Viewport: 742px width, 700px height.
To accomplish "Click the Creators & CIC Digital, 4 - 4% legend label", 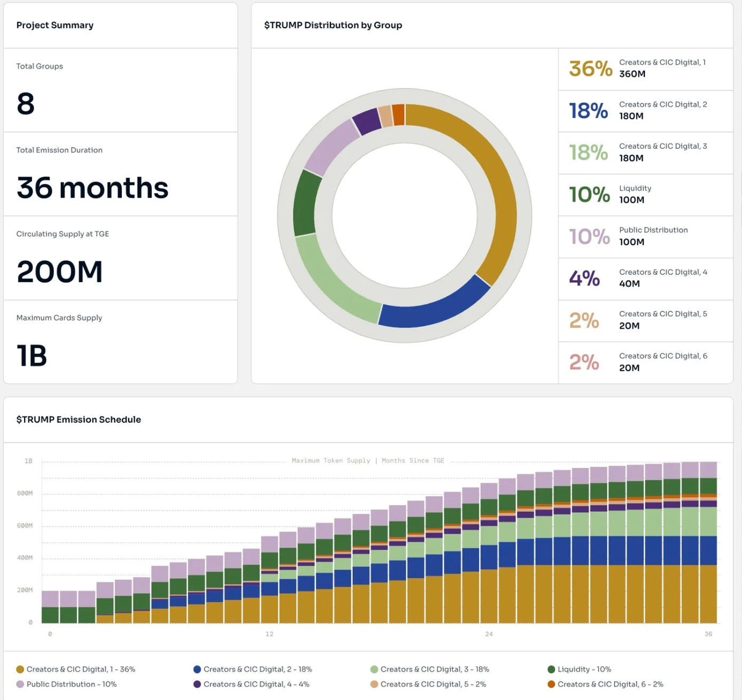I will [256, 684].
